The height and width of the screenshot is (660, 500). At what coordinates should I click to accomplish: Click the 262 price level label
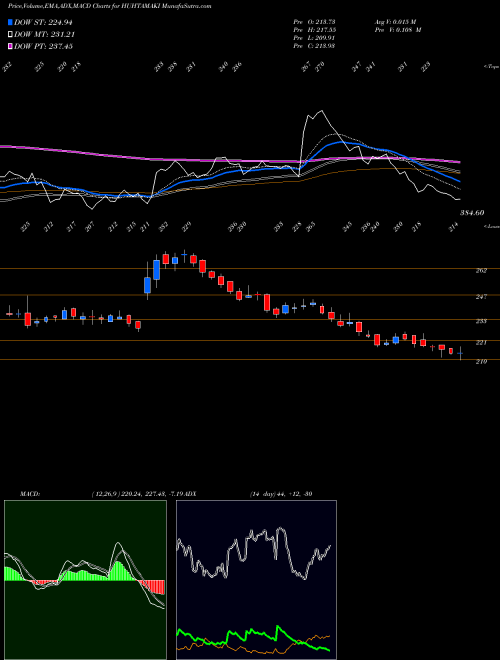pos(481,271)
